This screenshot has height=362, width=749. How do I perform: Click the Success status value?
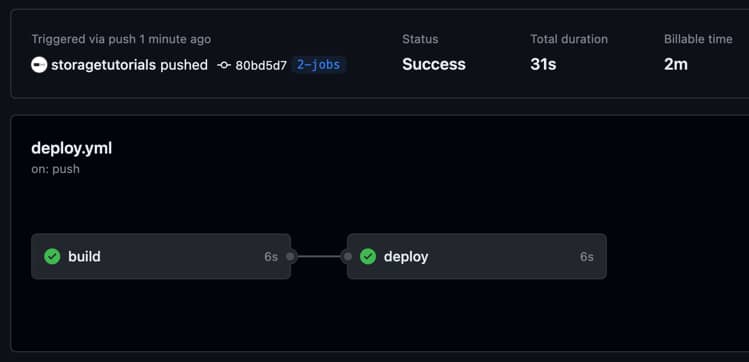(434, 64)
